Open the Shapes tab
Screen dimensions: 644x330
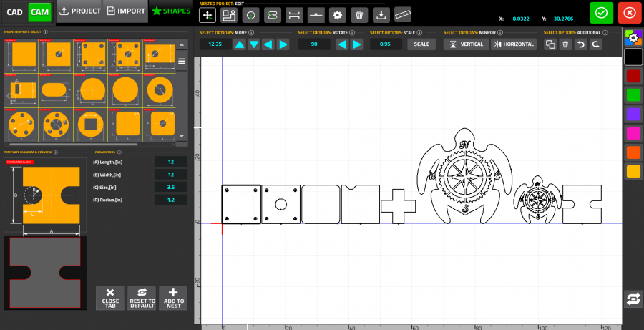pyautogui.click(x=170, y=11)
